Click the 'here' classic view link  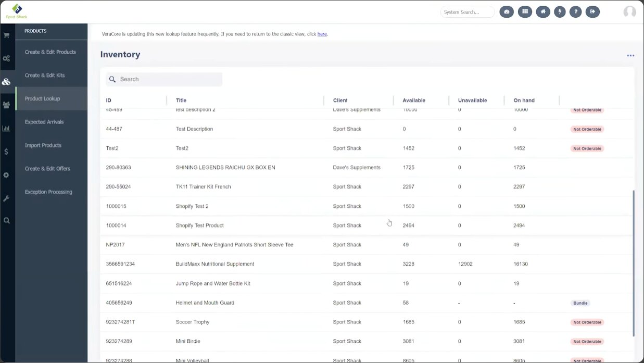pyautogui.click(x=322, y=34)
